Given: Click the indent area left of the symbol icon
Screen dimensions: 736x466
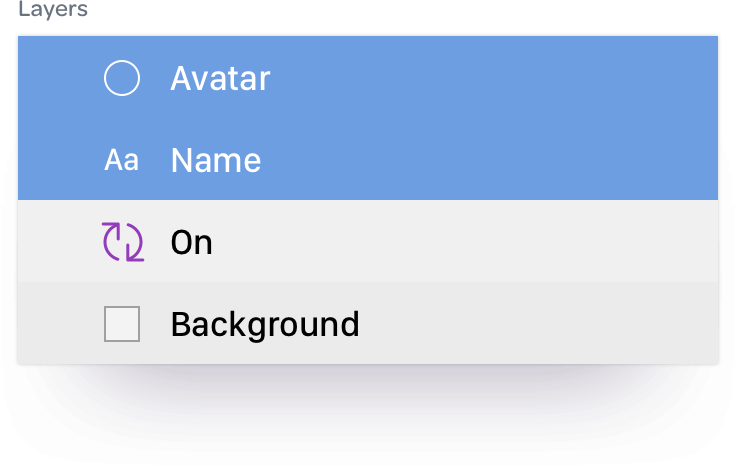Looking at the screenshot, I should click(59, 242).
